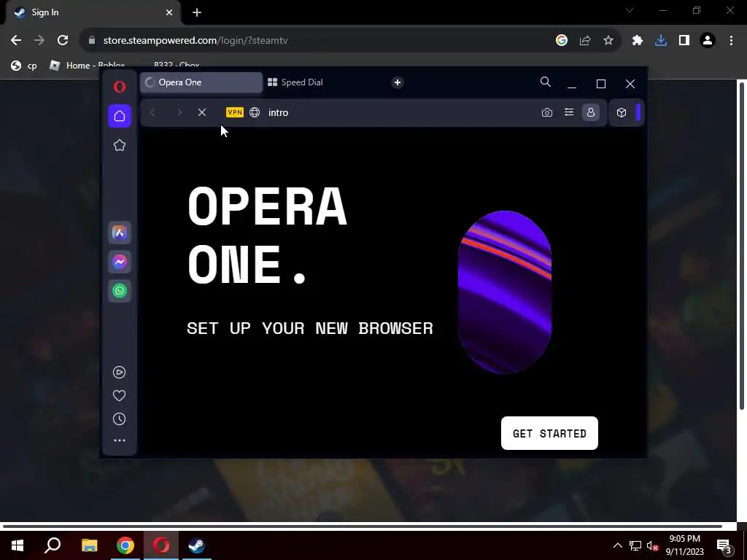Bookmark this page with Chrome star

(x=608, y=41)
